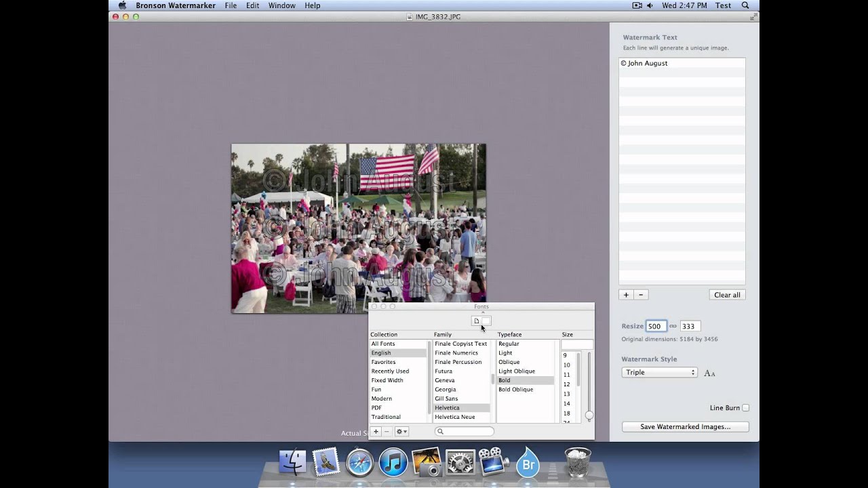Click the magnifier in the Fonts search field
The width and height of the screenshot is (868, 488).
point(440,432)
